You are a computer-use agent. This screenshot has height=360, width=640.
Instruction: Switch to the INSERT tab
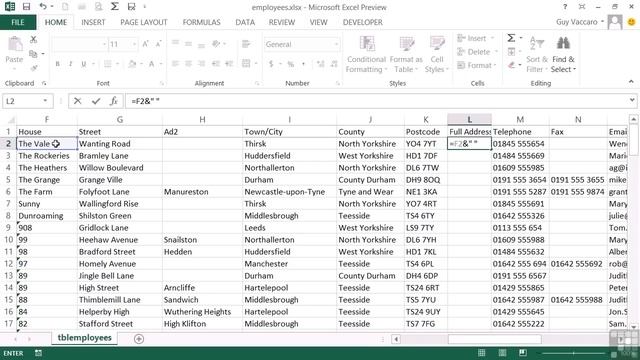point(93,22)
